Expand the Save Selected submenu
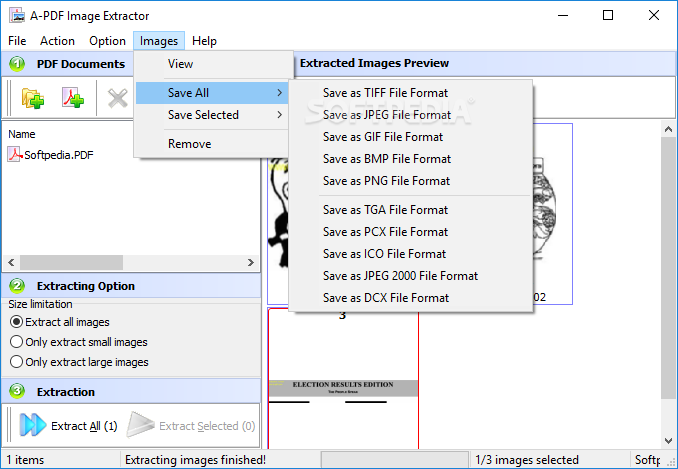The width and height of the screenshot is (678, 469). (x=212, y=115)
